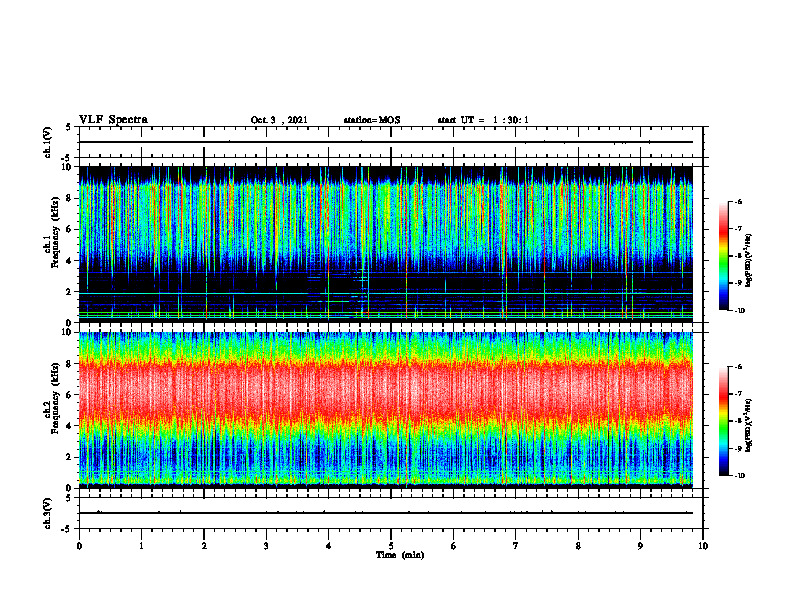Image resolution: width=792 pixels, height=612 pixels.
Task: Click the "VLF Spectra" title text
Action: point(113,120)
